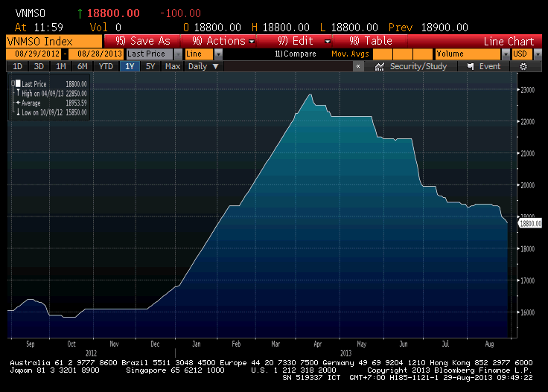548x392 pixels.
Task: Click the Event flag icon
Action: (x=471, y=66)
